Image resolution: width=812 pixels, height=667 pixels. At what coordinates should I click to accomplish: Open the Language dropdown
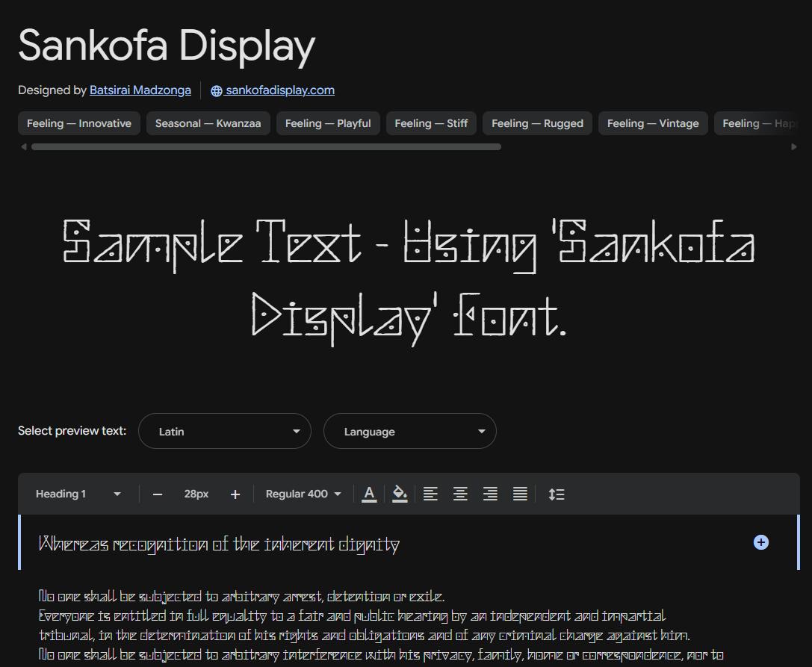(409, 431)
